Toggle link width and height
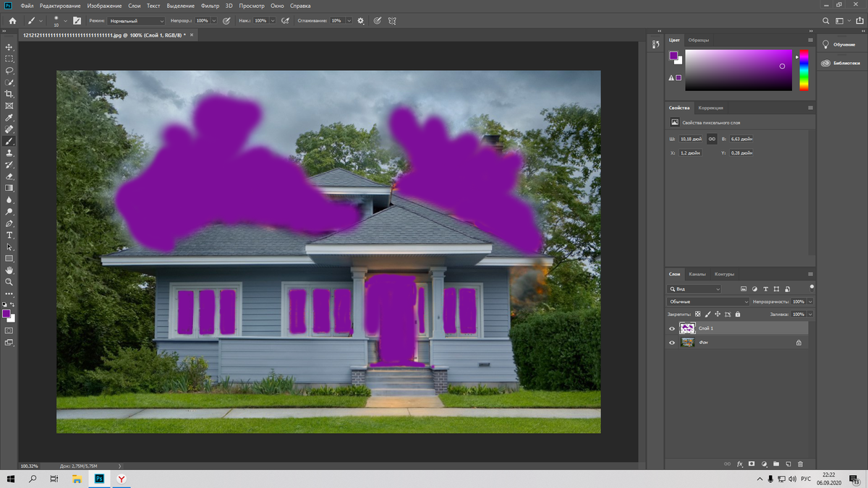 pos(712,139)
